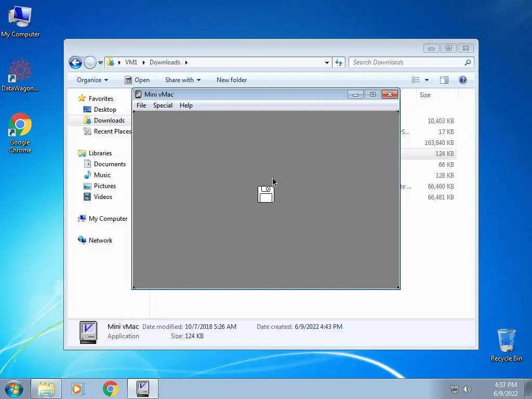Select Libraries in navigation pane

click(100, 153)
